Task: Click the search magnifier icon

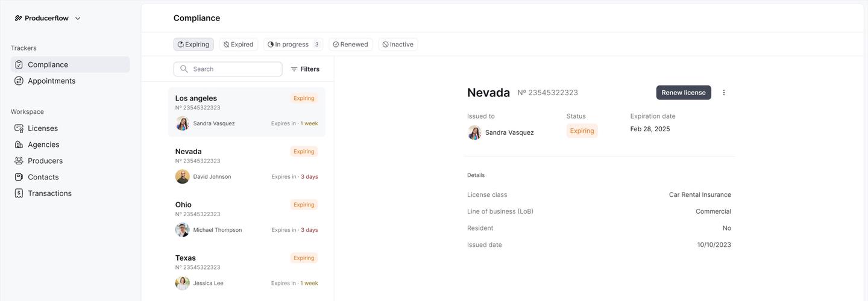Action: (x=184, y=69)
